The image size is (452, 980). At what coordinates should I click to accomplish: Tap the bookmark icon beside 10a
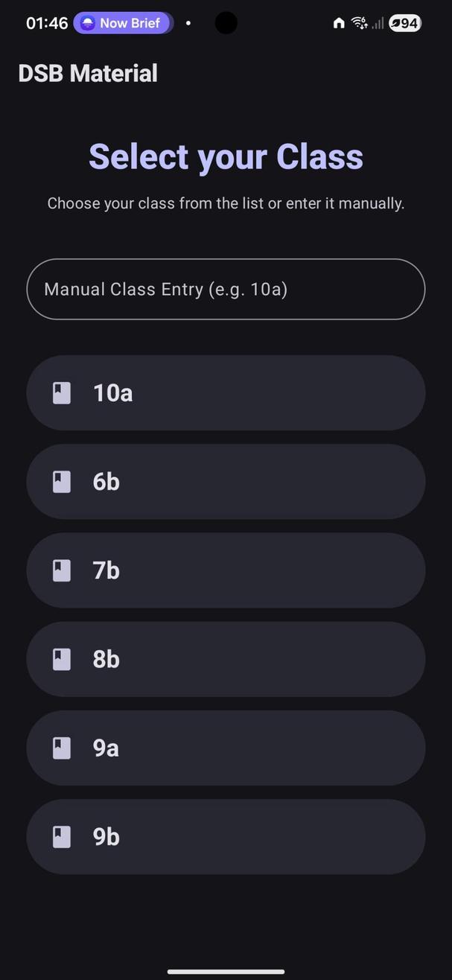62,393
